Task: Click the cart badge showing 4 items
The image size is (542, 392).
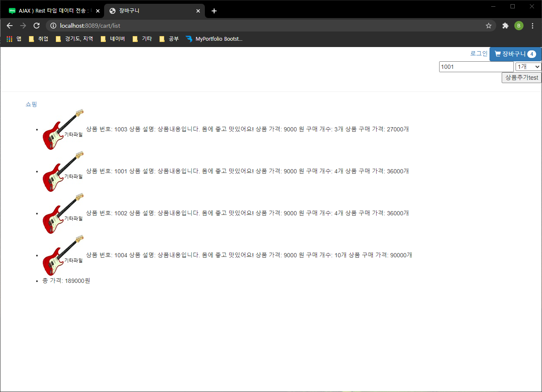Action: tap(532, 54)
